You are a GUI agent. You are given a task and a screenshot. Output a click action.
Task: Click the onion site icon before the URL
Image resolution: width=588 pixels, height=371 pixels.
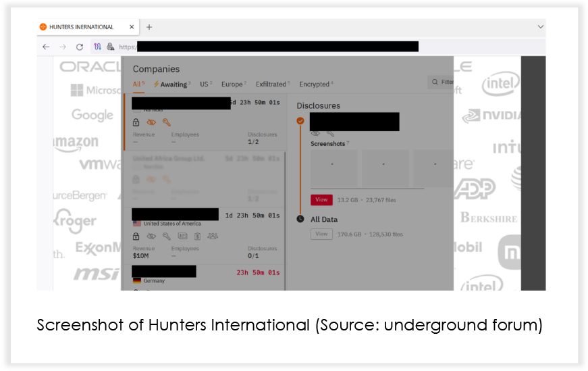[110, 47]
